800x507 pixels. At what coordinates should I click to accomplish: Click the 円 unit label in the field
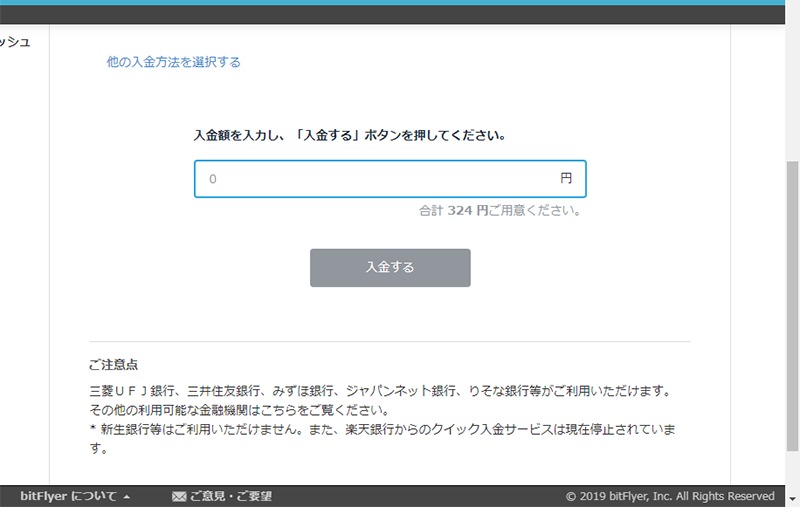(566, 179)
